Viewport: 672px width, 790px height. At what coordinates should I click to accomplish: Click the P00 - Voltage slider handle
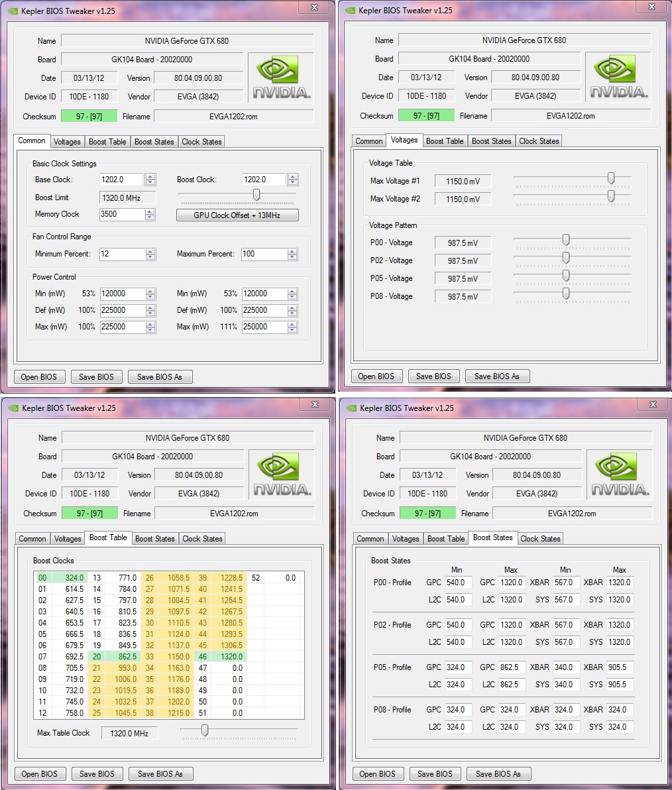click(566, 240)
